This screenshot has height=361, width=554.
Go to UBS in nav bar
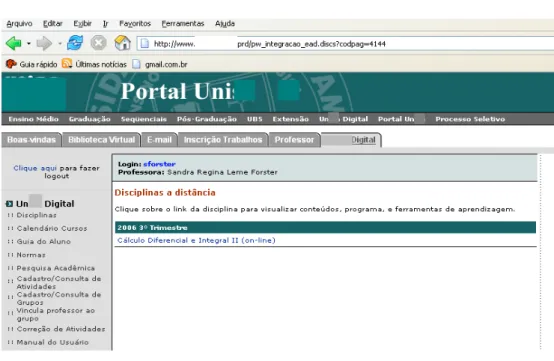pos(255,119)
